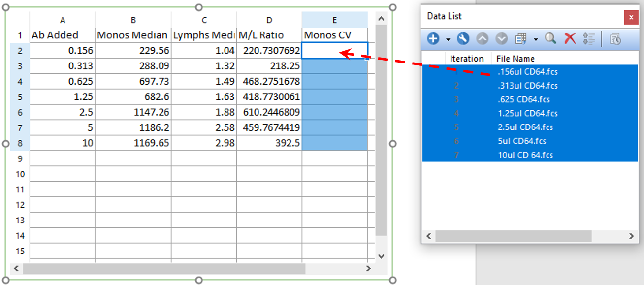
Task: Click the history clock documents icon
Action: point(615,39)
